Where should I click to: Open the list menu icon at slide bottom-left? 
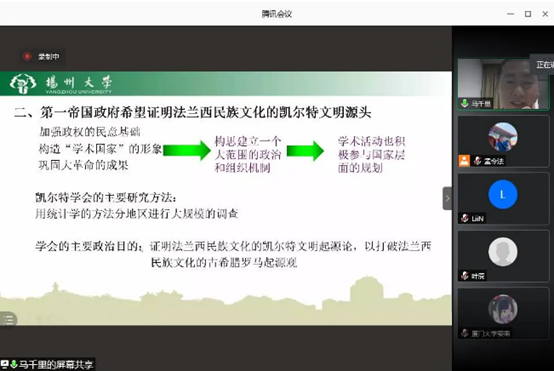8,320
